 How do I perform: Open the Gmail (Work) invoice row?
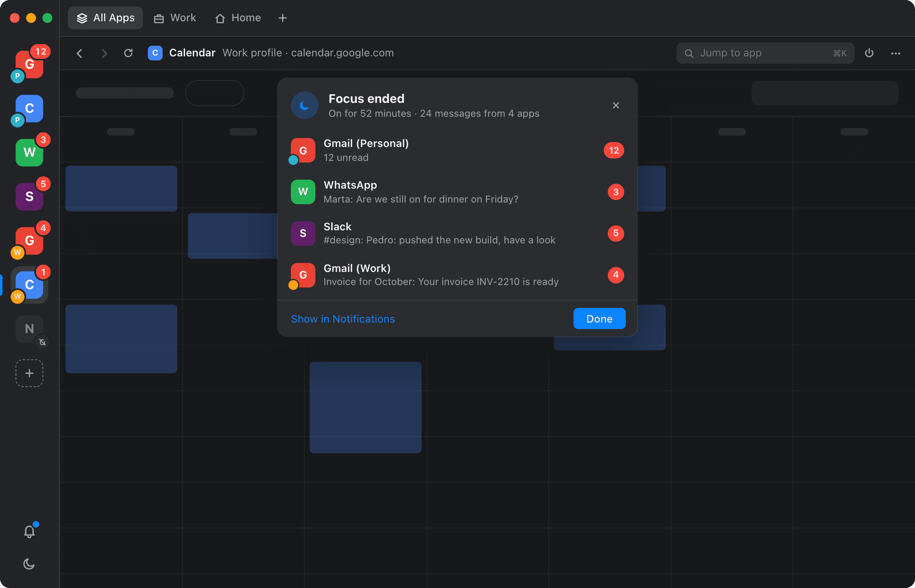click(x=457, y=275)
